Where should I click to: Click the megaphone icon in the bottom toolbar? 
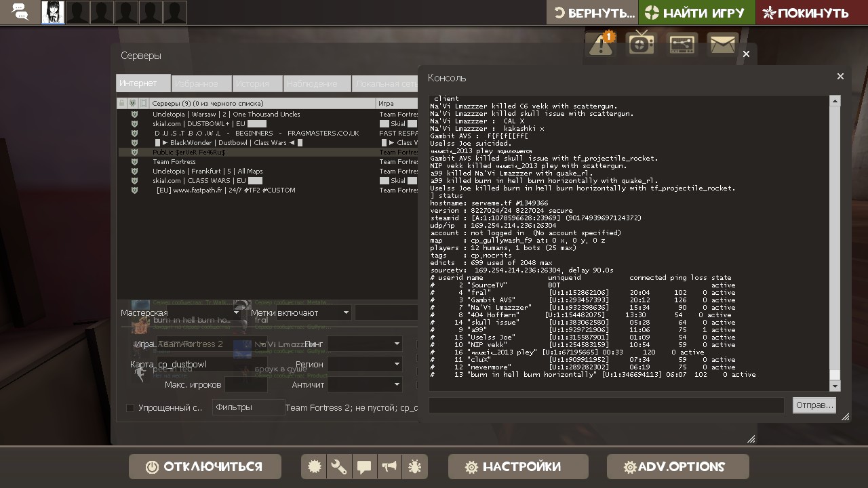[389, 467]
